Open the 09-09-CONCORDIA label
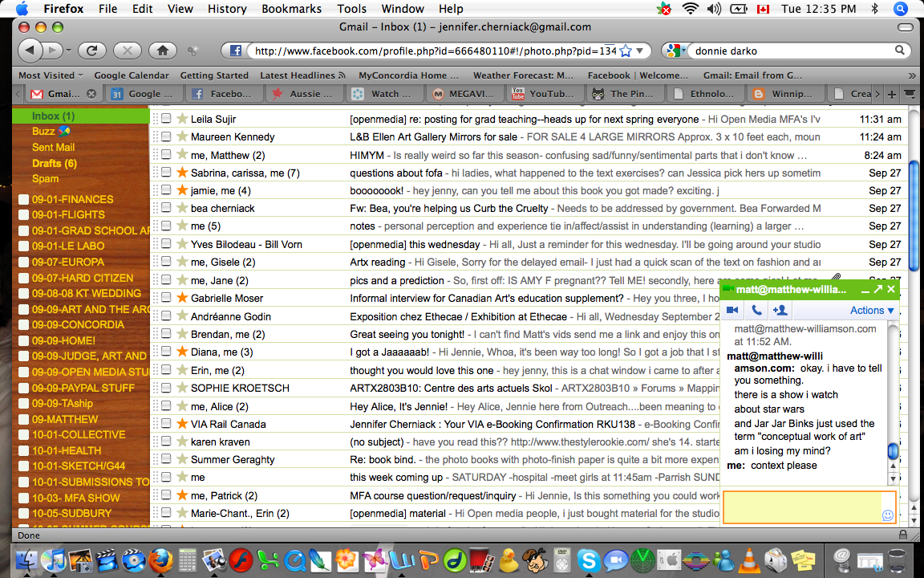The height and width of the screenshot is (578, 924). pyautogui.click(x=78, y=324)
